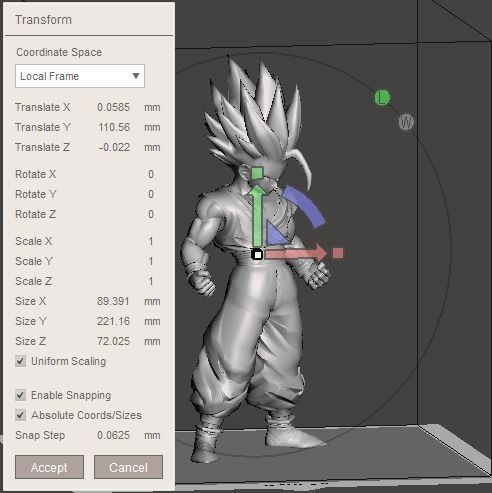Click the Accept button
The width and height of the screenshot is (492, 493).
[49, 467]
